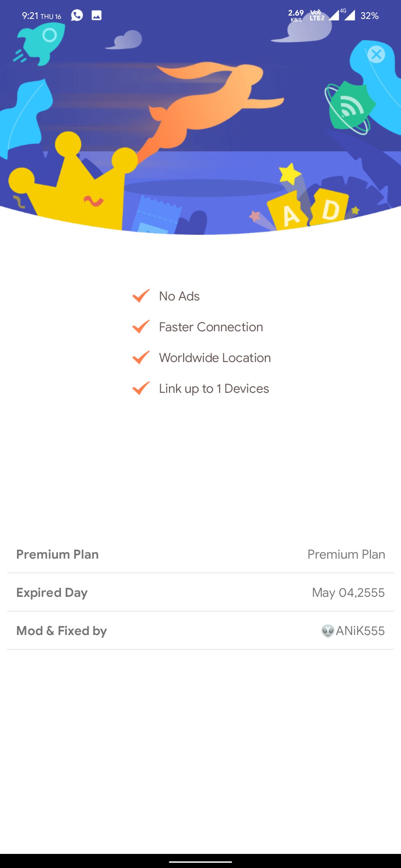Tap the orange leaping rabbit logo
The width and height of the screenshot is (401, 868).
pyautogui.click(x=208, y=104)
